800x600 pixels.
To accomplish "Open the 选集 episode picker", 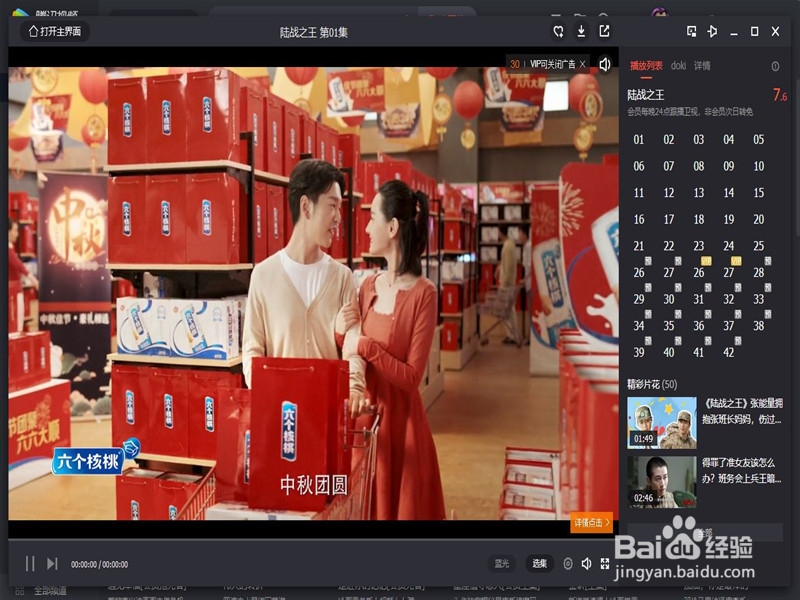I will click(x=540, y=563).
